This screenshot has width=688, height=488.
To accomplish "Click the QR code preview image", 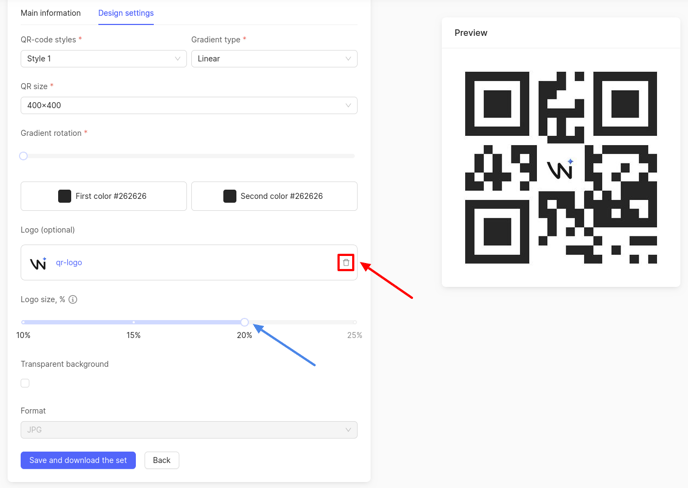I will (x=560, y=167).
